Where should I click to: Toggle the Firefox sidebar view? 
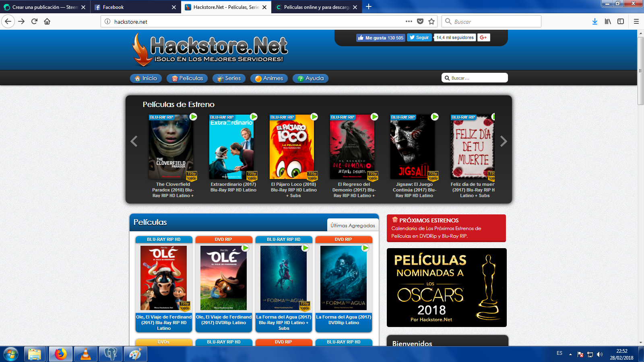[621, 21]
